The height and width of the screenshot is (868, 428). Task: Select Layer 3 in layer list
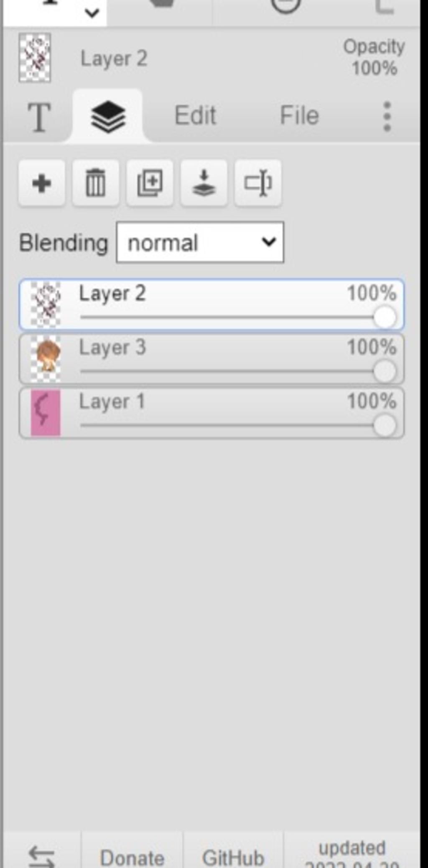pos(211,359)
